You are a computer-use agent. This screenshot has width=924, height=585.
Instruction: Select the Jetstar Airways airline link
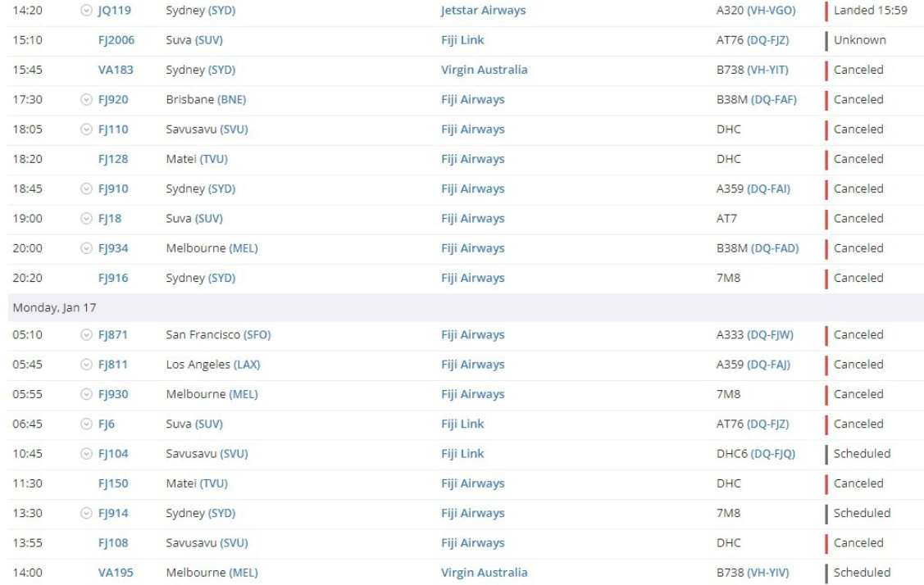click(483, 11)
